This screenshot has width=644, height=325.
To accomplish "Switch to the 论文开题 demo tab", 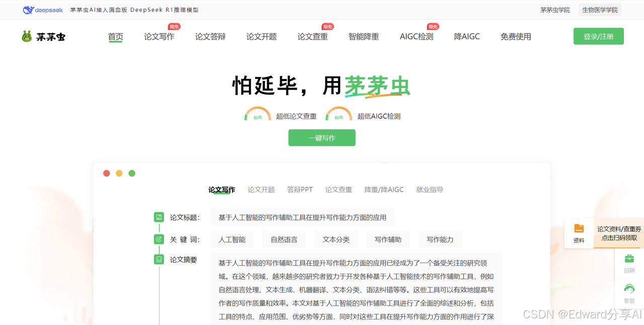I will [x=261, y=190].
